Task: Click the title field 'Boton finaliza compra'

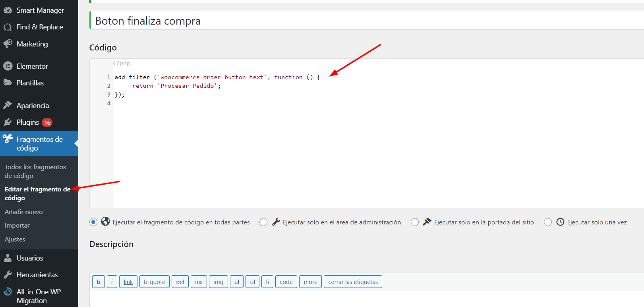Action: tap(367, 20)
